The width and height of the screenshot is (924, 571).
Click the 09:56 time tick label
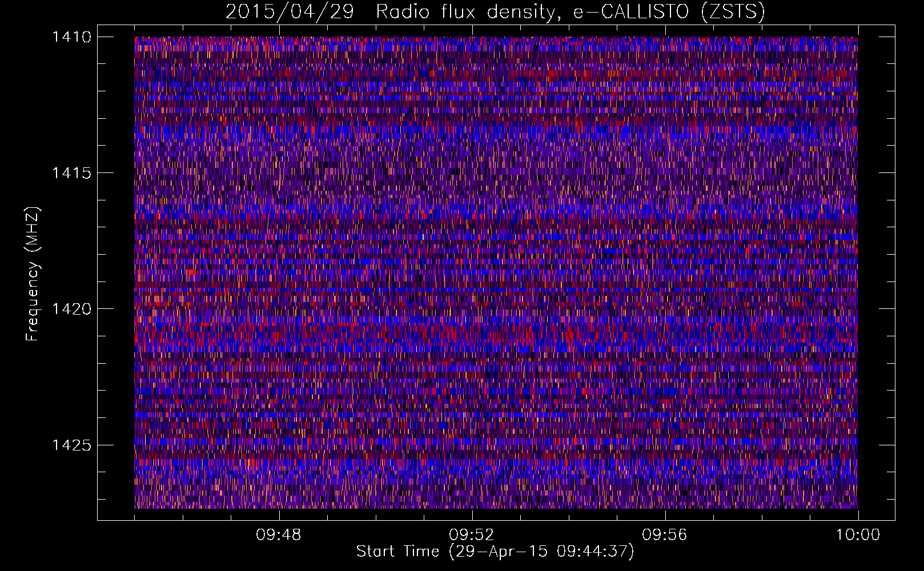(x=664, y=535)
